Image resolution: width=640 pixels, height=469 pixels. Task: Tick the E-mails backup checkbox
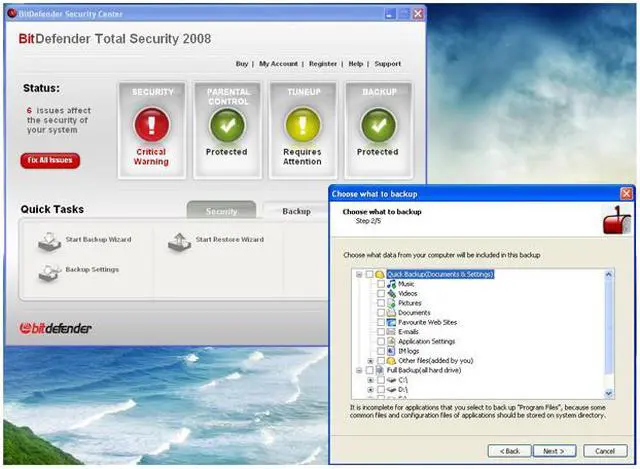tap(380, 332)
